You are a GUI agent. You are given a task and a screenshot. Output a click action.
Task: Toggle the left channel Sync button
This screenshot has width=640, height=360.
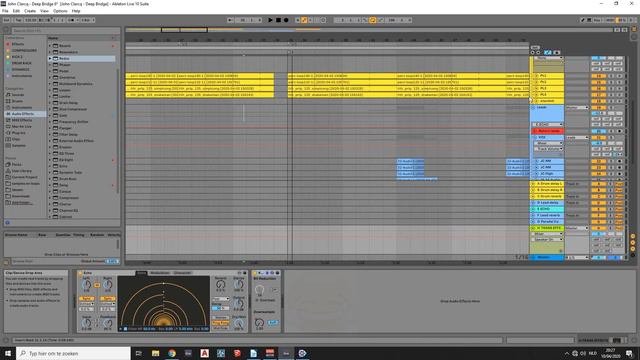86,299
